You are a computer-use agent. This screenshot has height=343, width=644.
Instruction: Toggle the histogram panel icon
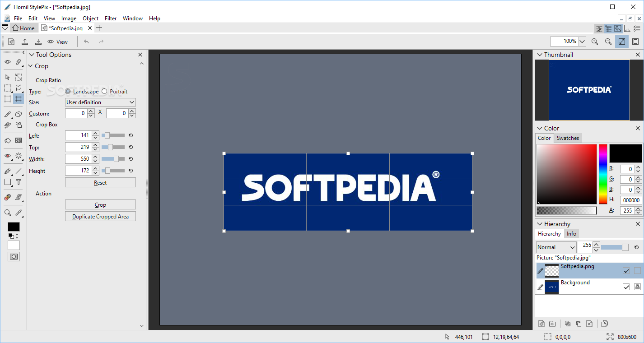click(x=627, y=28)
